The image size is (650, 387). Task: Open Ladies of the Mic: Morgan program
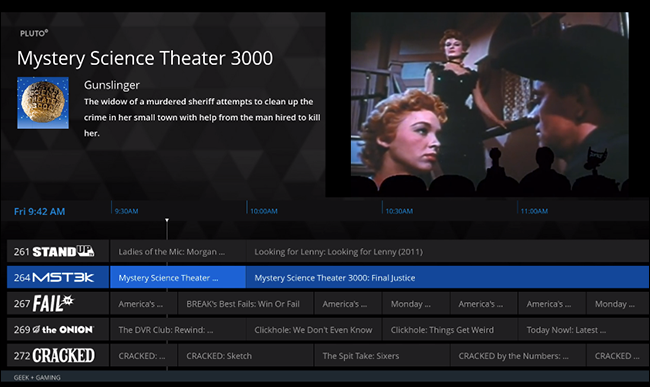pos(178,252)
